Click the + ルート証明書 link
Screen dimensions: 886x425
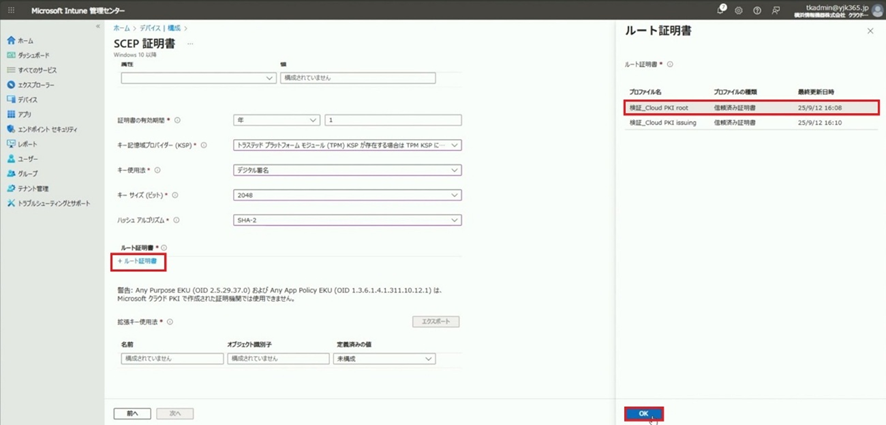pyautogui.click(x=138, y=261)
